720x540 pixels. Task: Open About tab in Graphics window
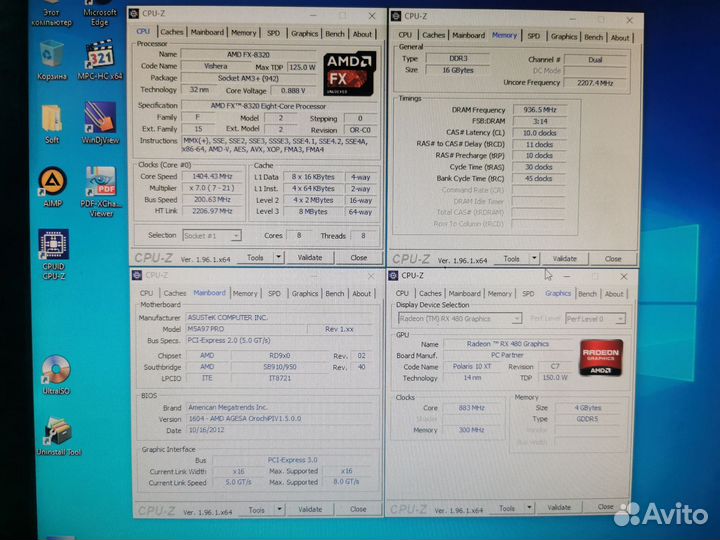(x=614, y=294)
